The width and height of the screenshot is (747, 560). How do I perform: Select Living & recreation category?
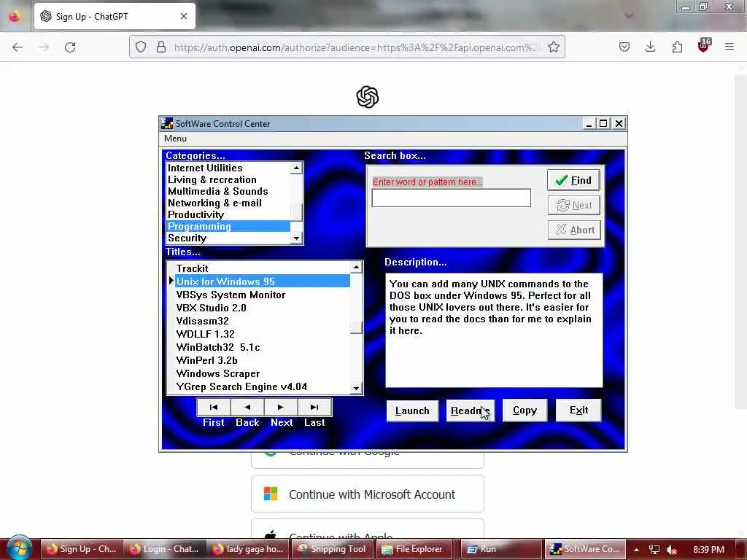[228, 179]
